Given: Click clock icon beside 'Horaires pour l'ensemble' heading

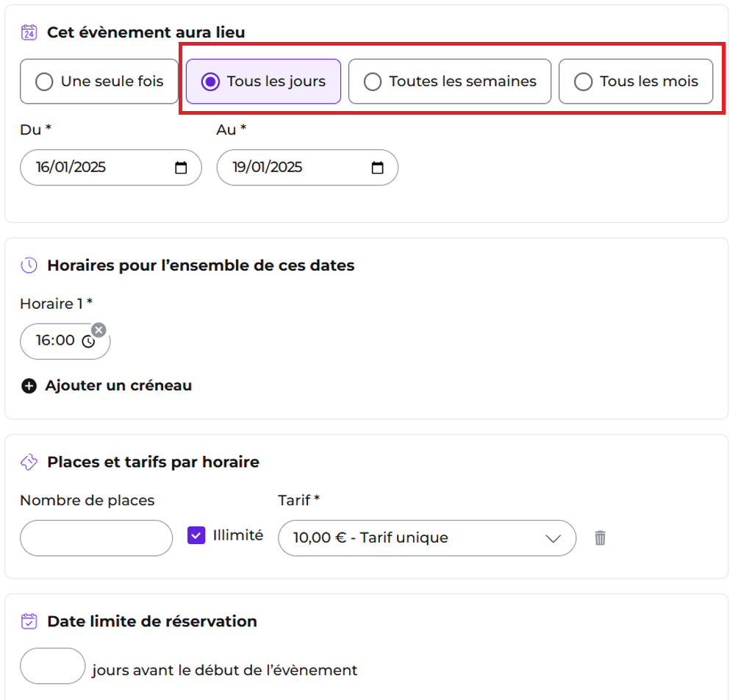Looking at the screenshot, I should tap(29, 265).
